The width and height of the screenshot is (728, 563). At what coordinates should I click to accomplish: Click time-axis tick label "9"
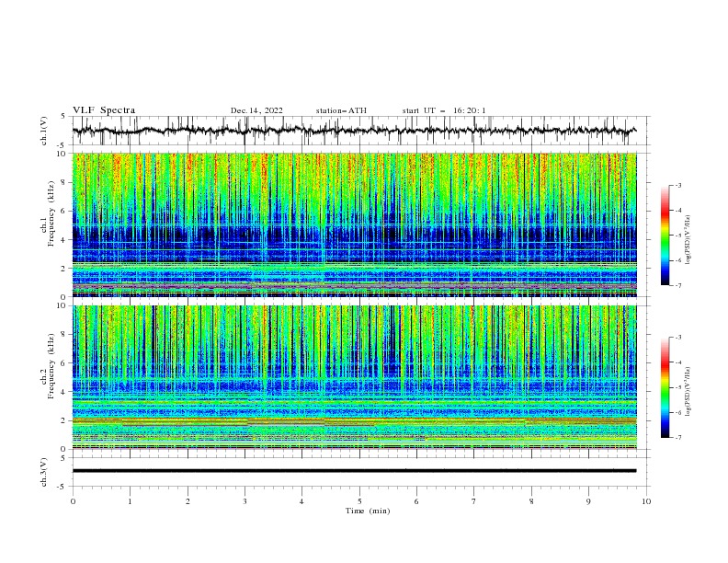[588, 501]
